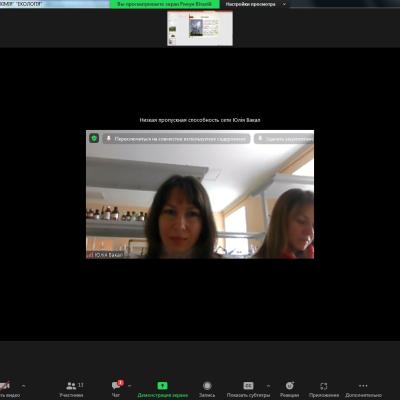Click the participant name label in the video corner
Image resolution: width=400 pixels, height=400 pixels.
pyautogui.click(x=106, y=255)
